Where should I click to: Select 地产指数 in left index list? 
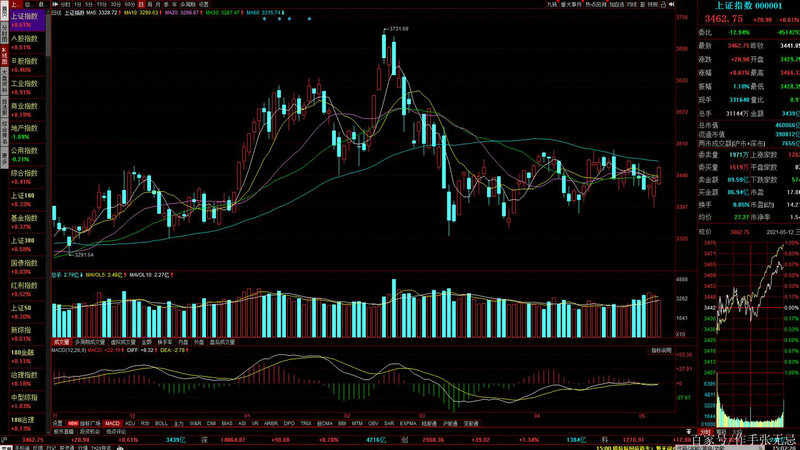(24, 129)
